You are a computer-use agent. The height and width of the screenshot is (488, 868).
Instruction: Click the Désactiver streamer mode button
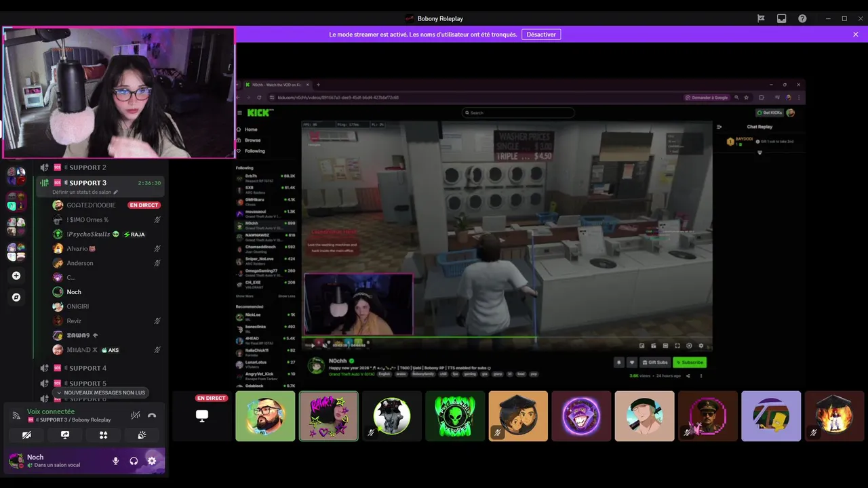click(x=541, y=34)
